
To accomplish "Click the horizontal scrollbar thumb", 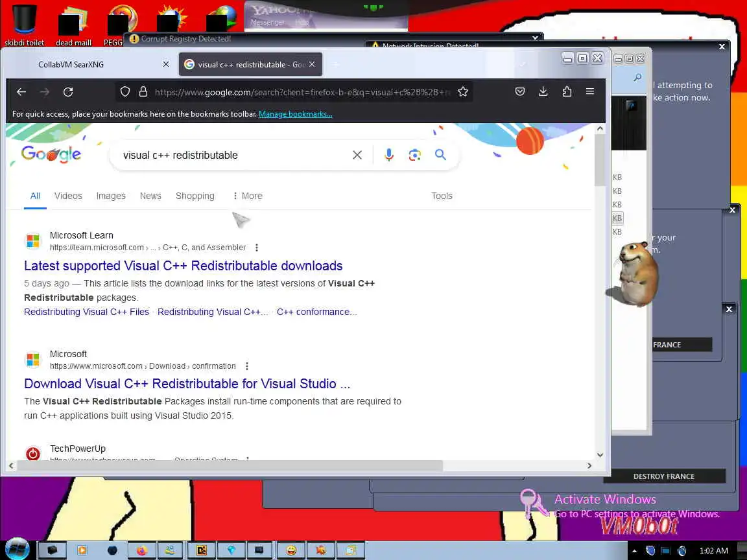I will (x=230, y=466).
